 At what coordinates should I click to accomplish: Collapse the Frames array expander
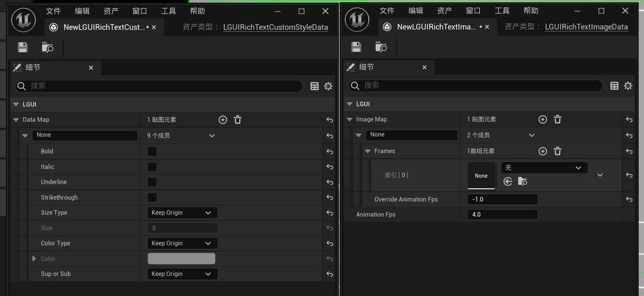[368, 151]
